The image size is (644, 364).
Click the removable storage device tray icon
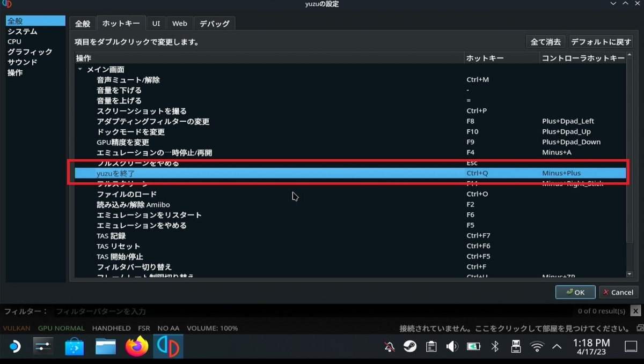click(x=516, y=347)
